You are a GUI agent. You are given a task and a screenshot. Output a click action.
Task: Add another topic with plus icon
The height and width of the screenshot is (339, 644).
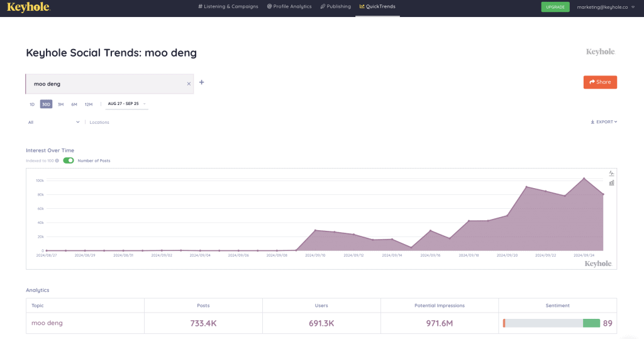click(x=202, y=82)
